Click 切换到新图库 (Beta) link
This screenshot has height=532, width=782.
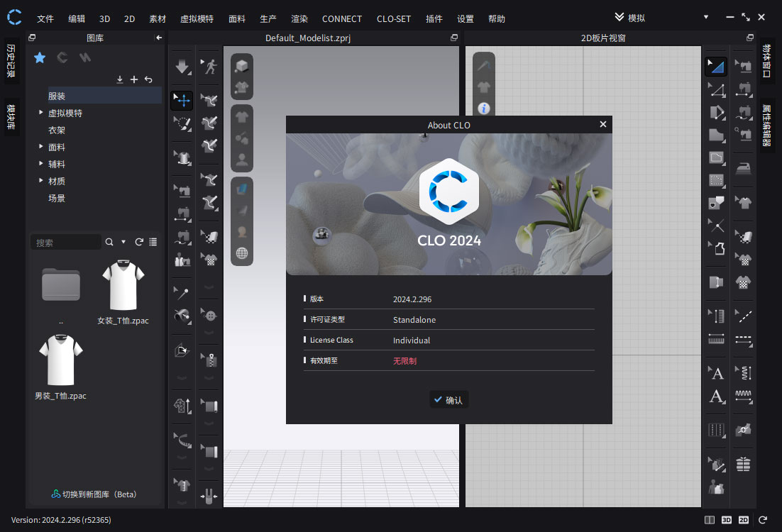pyautogui.click(x=94, y=494)
